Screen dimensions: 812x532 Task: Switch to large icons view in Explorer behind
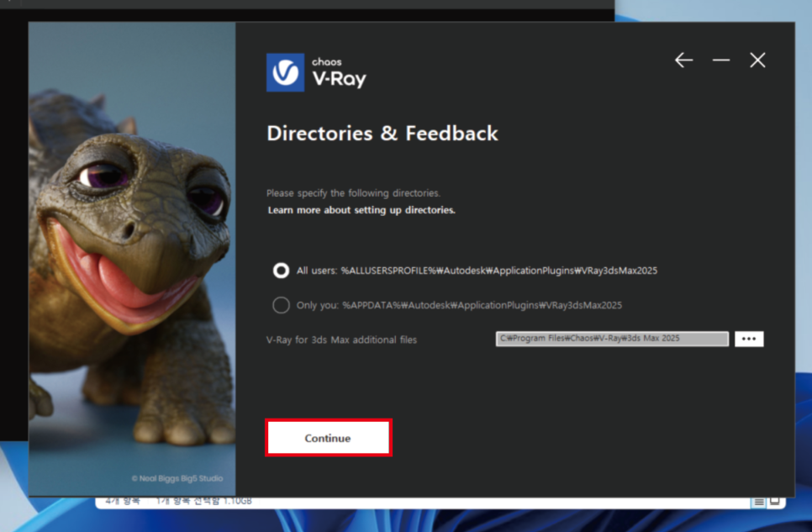pyautogui.click(x=775, y=501)
